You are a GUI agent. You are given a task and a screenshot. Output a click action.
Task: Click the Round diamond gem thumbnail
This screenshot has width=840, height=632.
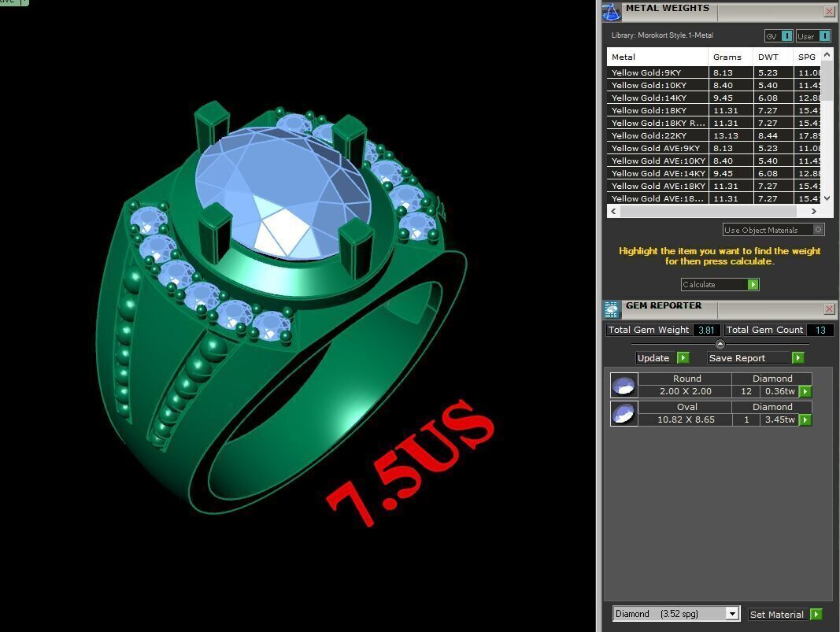pos(624,385)
